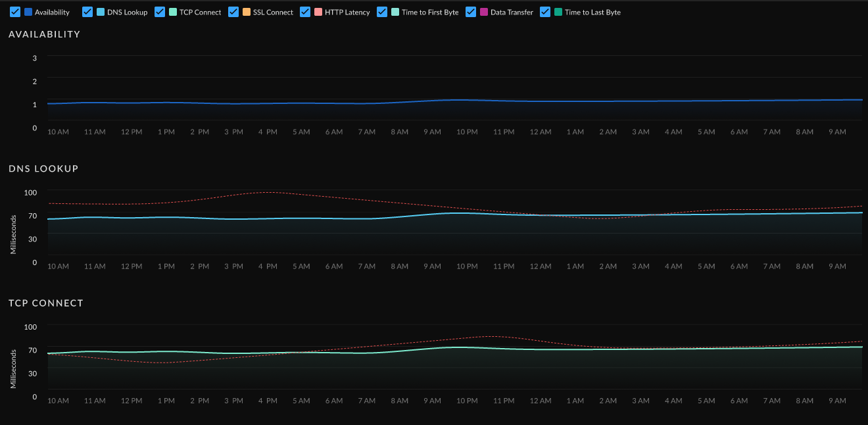Click 2 AM label on DNS Lookup axis
The width and height of the screenshot is (868, 425).
coord(608,266)
